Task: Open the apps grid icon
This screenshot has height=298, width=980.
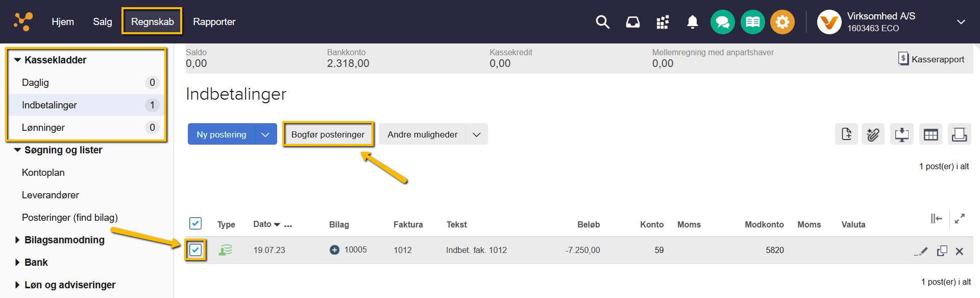Action: (x=663, y=22)
